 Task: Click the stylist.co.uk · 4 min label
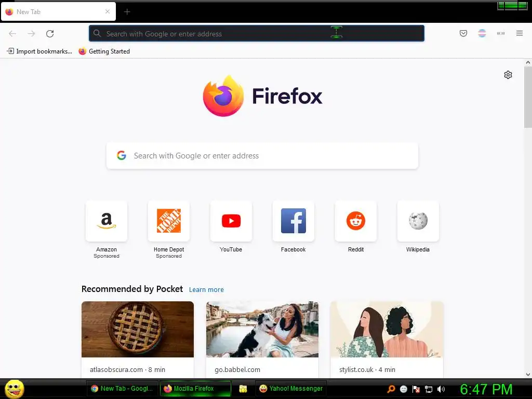coord(367,369)
